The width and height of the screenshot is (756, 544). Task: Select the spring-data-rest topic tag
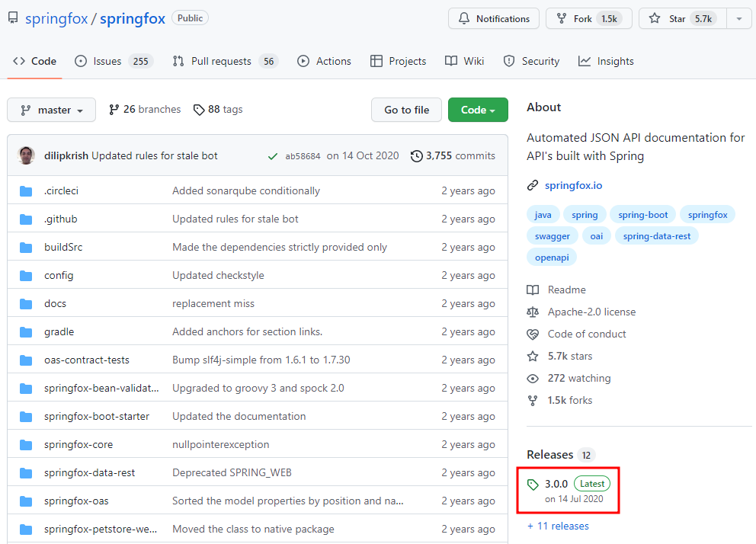(x=657, y=236)
